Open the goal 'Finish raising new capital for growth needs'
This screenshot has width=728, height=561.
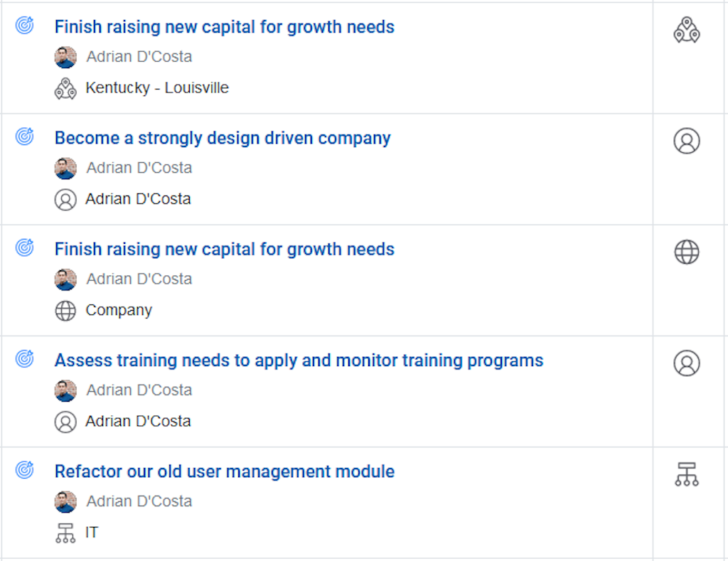click(x=225, y=26)
